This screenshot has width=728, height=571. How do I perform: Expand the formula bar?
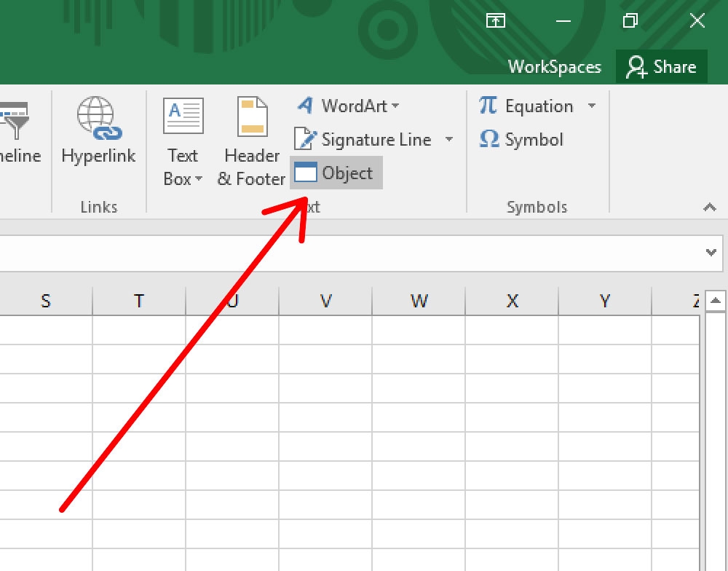coord(711,252)
